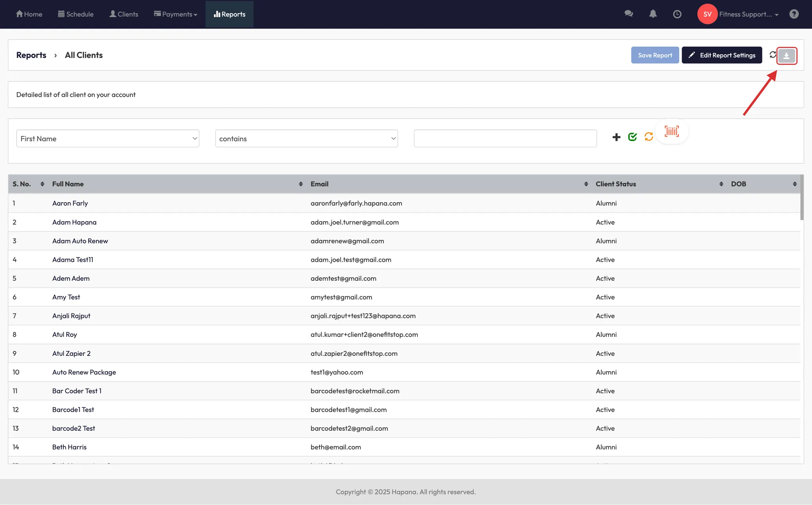Click the Save Report button
This screenshot has width=812, height=505.
(655, 55)
